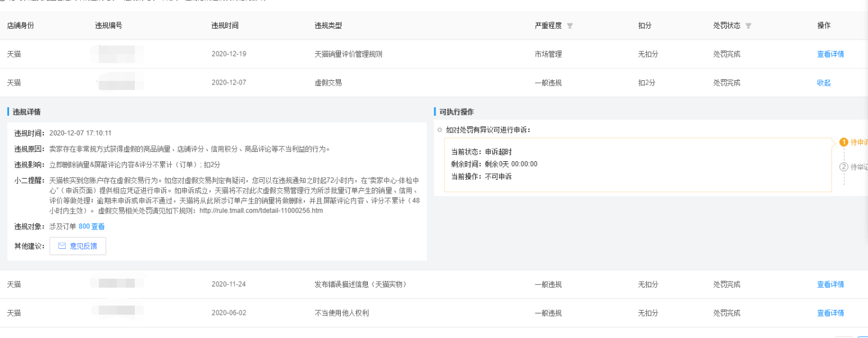The image size is (868, 338).
Task: Select the 扣分 column header
Action: (x=645, y=26)
